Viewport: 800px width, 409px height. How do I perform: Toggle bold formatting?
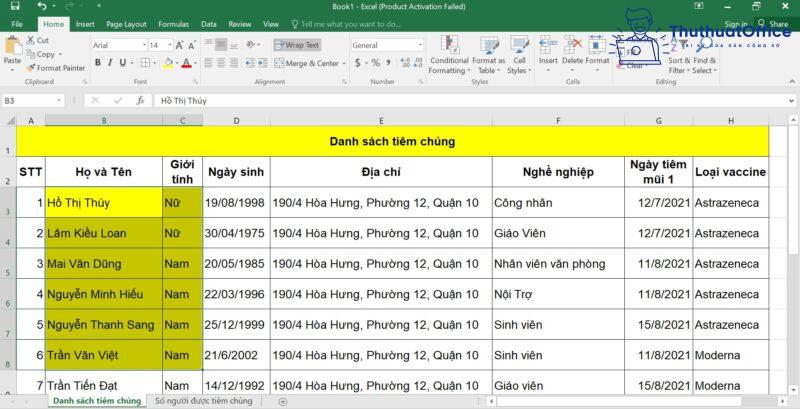(x=97, y=63)
